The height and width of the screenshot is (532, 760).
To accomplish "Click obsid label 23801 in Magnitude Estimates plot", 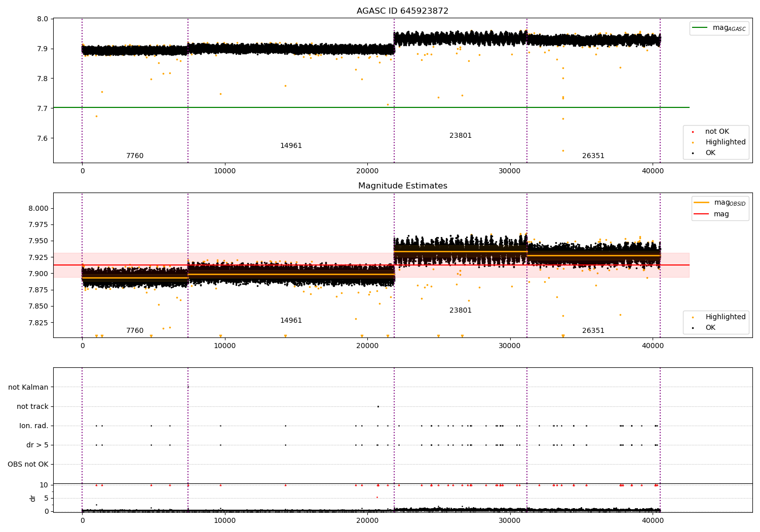I will (x=461, y=311).
